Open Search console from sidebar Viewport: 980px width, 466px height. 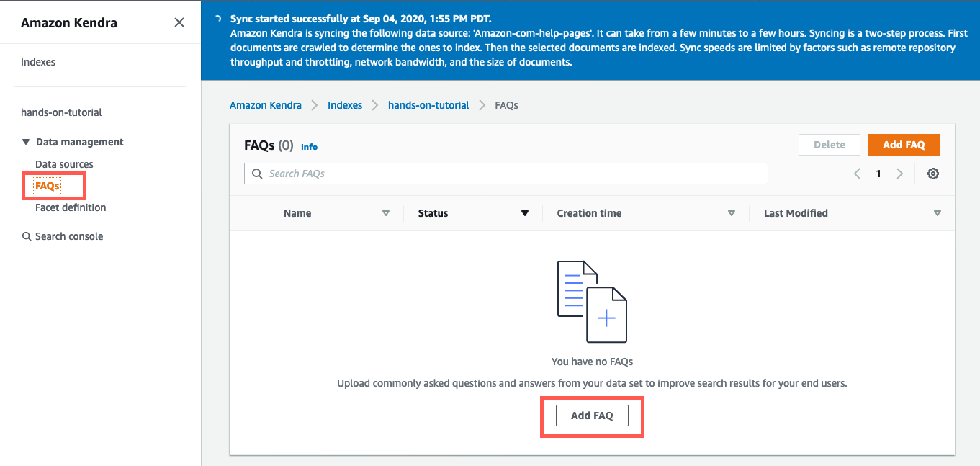pos(69,236)
